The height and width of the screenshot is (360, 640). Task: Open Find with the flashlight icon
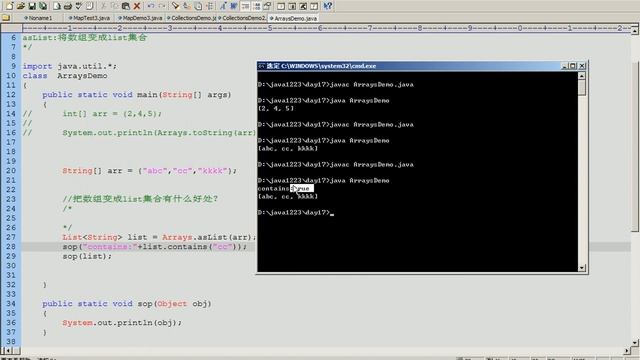tap(176, 6)
